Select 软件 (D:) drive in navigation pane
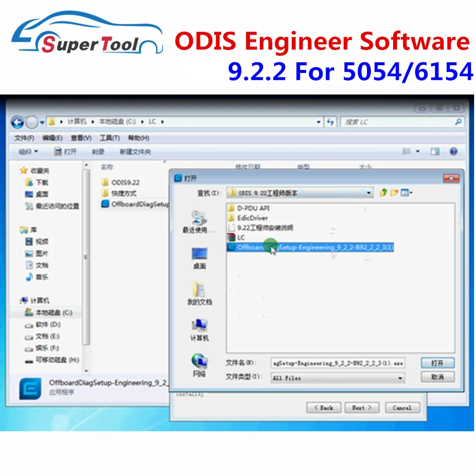The image size is (476, 476). click(42, 325)
